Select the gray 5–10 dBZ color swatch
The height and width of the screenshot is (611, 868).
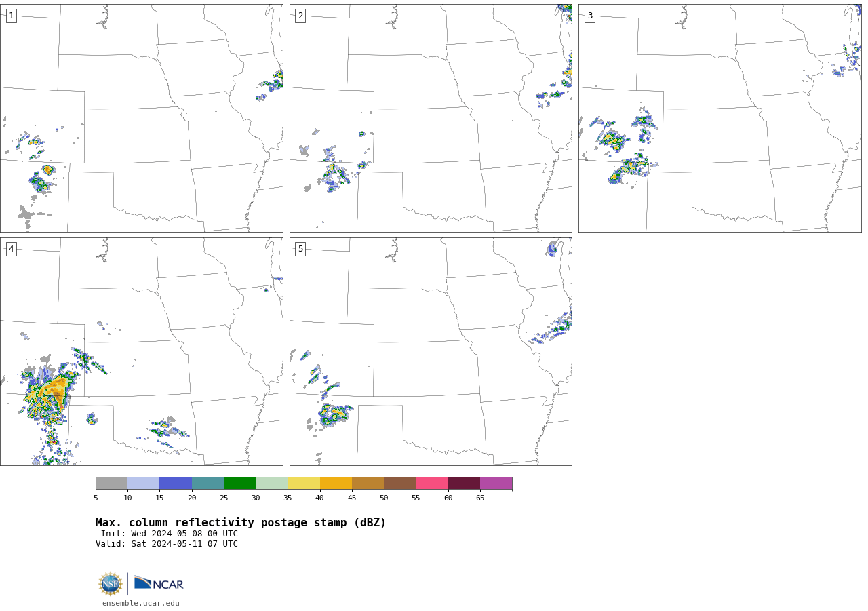(x=111, y=483)
